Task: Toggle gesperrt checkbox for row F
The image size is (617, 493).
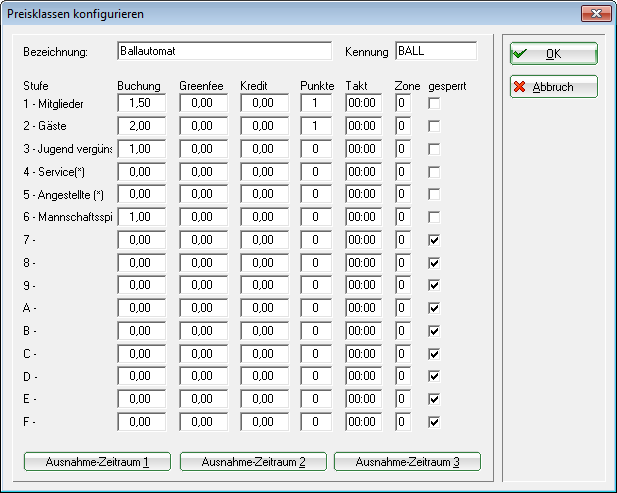Action: (432, 422)
